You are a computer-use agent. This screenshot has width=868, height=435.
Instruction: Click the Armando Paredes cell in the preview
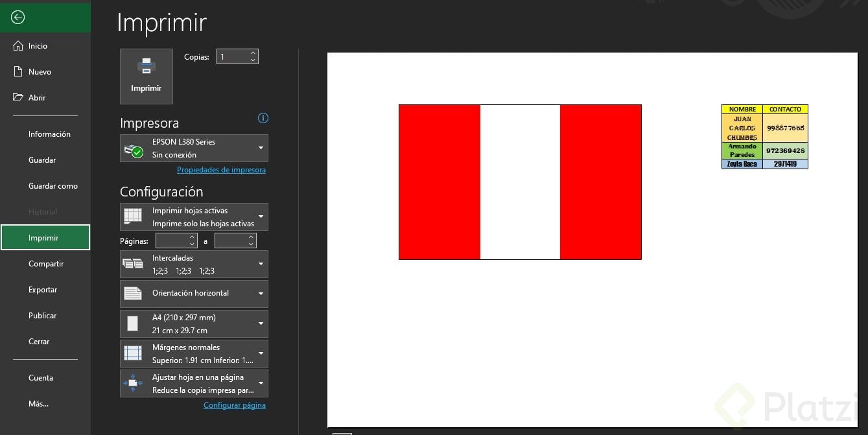(742, 150)
